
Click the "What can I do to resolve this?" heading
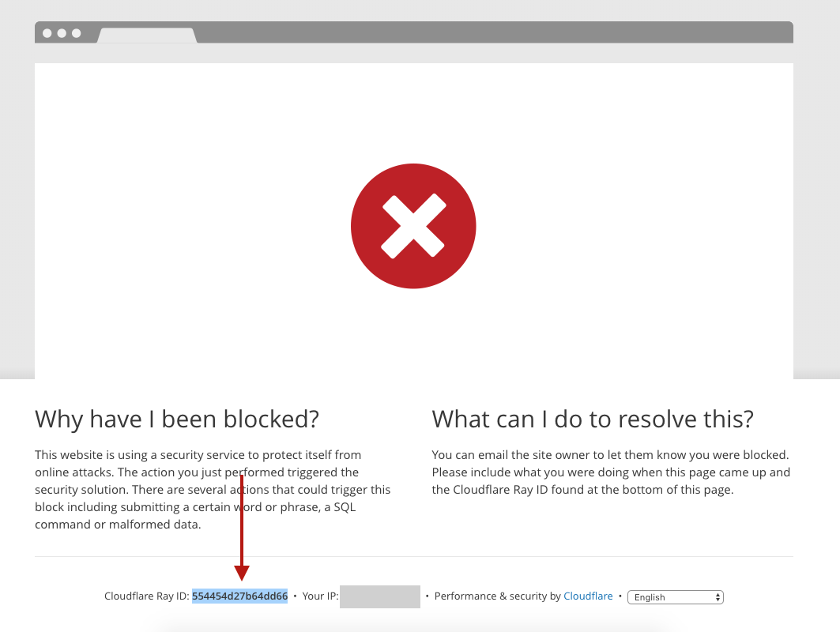[593, 419]
